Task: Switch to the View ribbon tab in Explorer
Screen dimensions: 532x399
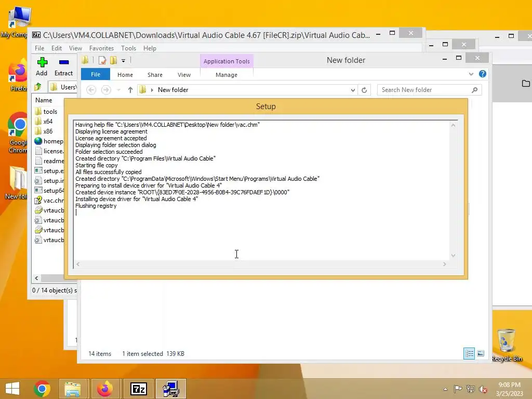Action: 184,75
